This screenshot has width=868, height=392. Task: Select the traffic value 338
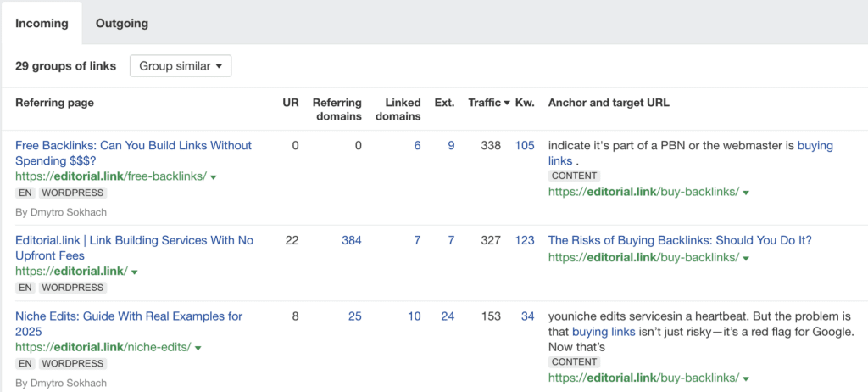pos(492,145)
